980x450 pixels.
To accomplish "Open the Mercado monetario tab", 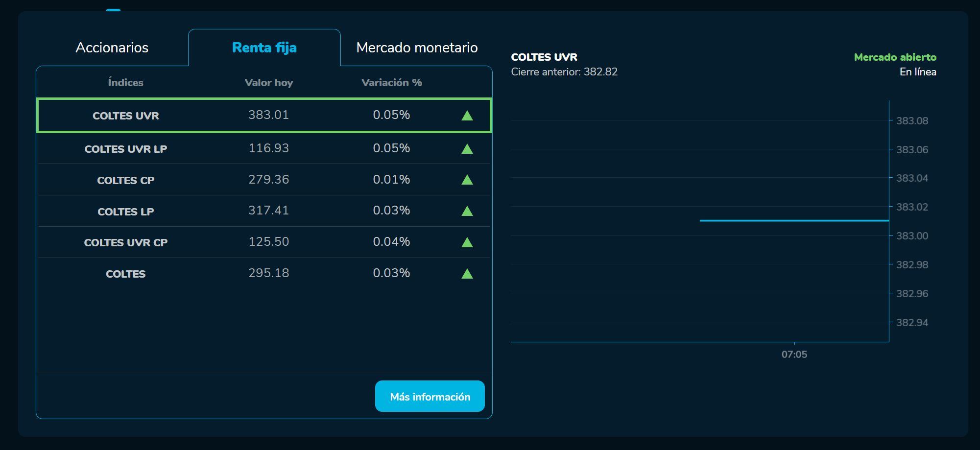I will point(417,47).
